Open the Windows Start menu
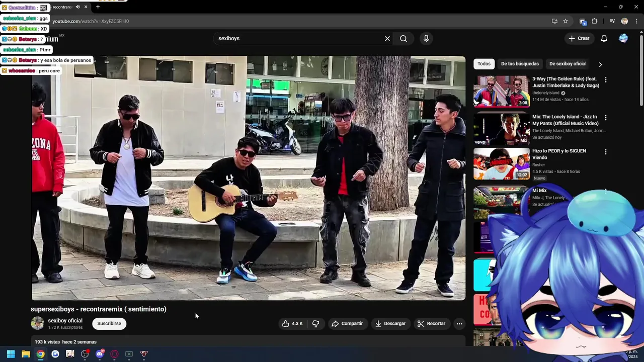This screenshot has width=644, height=362. (11, 354)
